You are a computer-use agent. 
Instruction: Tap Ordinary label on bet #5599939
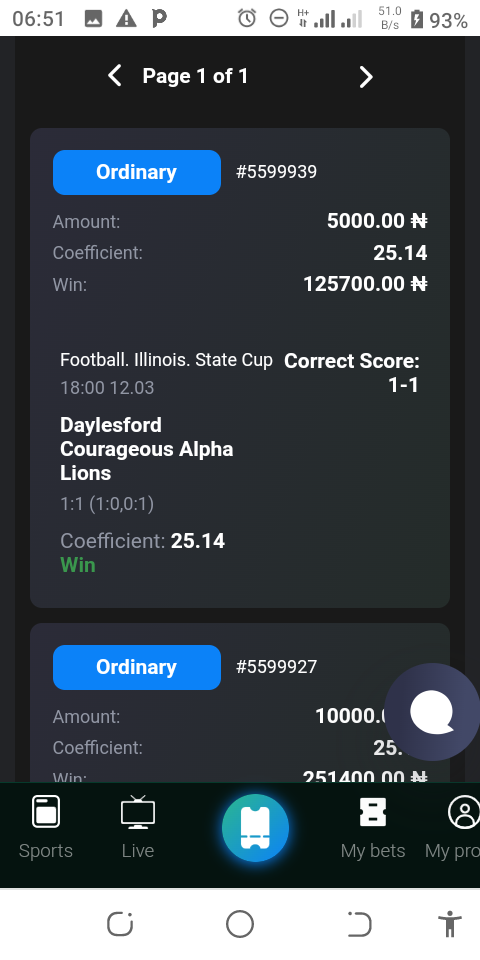[x=137, y=172]
